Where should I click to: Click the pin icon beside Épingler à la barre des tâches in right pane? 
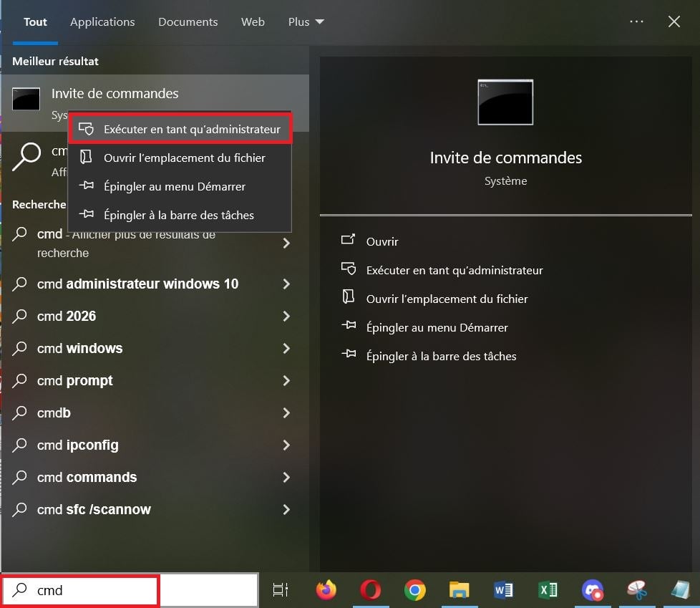[349, 354]
